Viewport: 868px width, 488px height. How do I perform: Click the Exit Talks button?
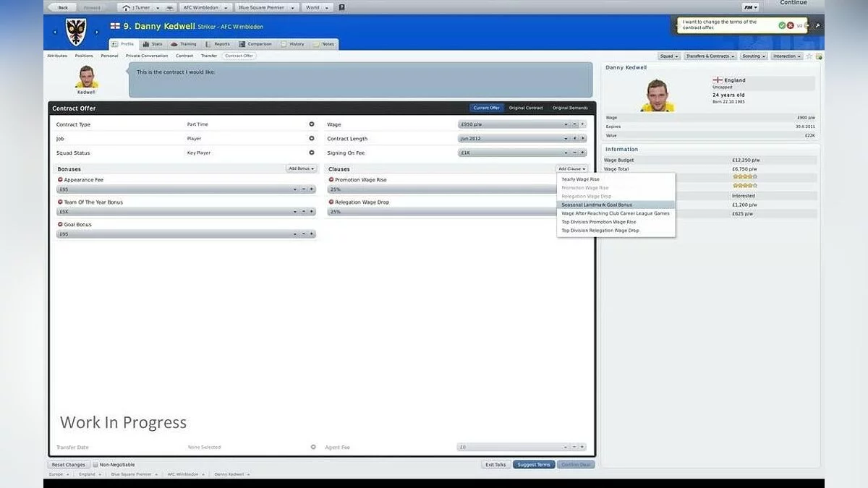[495, 465]
